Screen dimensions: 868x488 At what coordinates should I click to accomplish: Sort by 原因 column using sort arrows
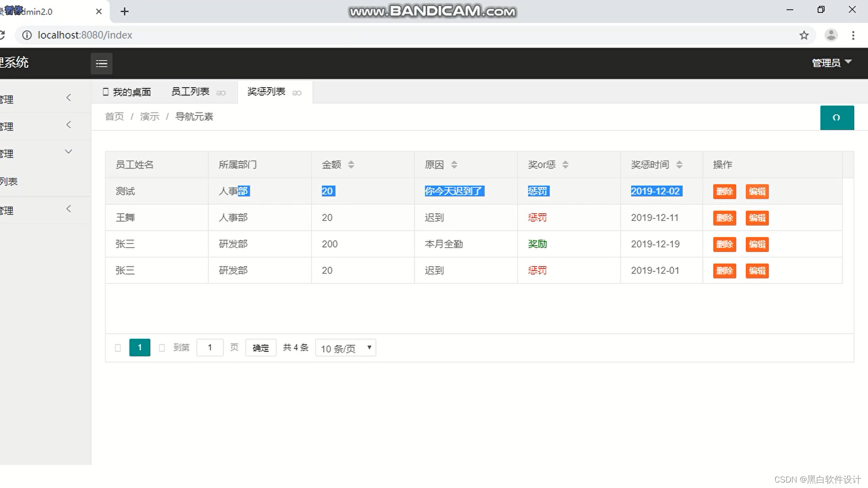click(x=454, y=164)
